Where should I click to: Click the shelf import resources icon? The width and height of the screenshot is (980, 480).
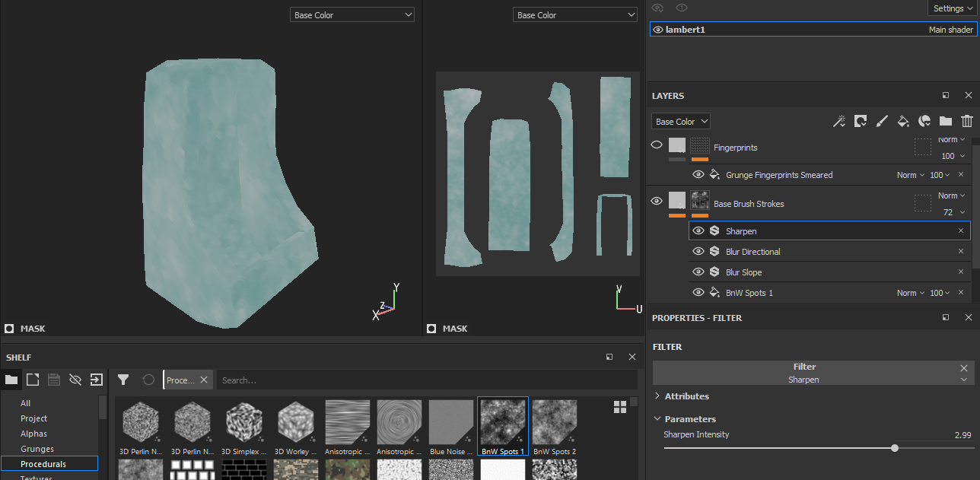click(x=97, y=380)
